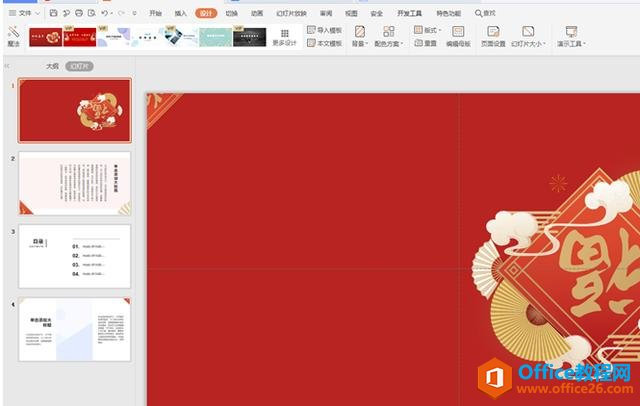Open the 插入 insert tab
Viewport: 640px width, 406px height.
[181, 13]
